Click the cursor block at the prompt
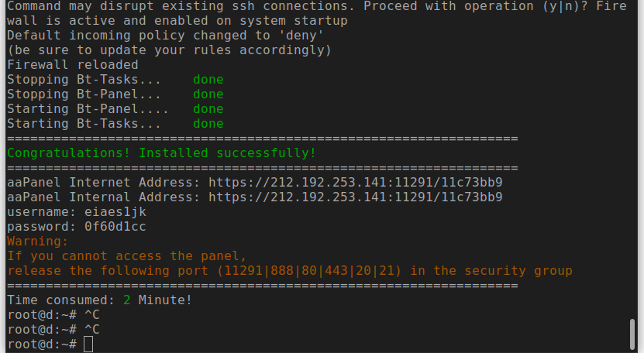Image resolution: width=644 pixels, height=353 pixels. click(88, 344)
